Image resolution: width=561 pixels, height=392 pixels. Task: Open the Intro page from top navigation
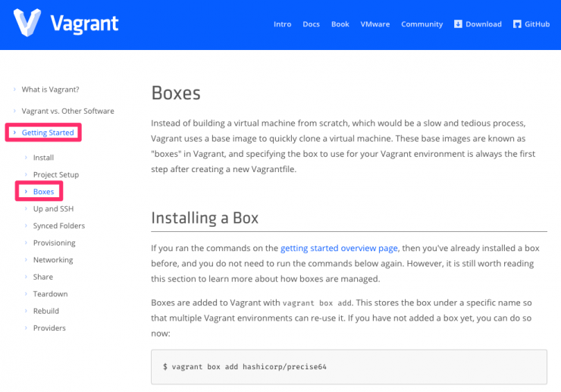(282, 24)
